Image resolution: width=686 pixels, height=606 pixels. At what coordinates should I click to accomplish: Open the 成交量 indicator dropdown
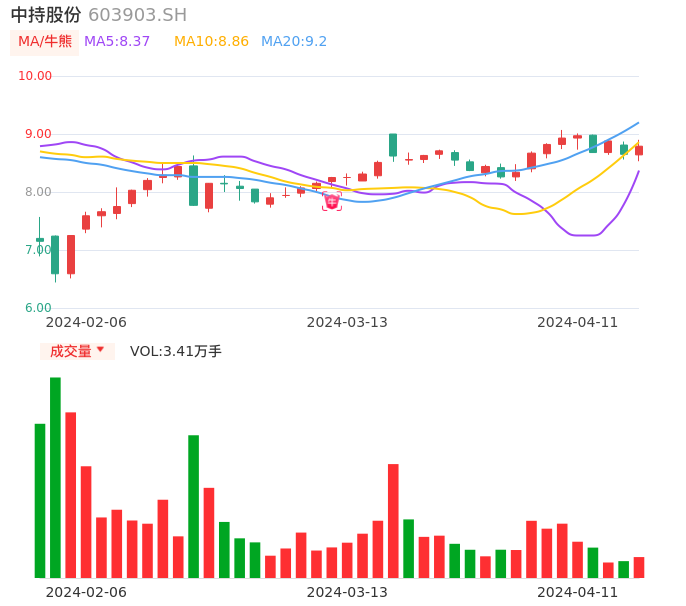[77, 351]
